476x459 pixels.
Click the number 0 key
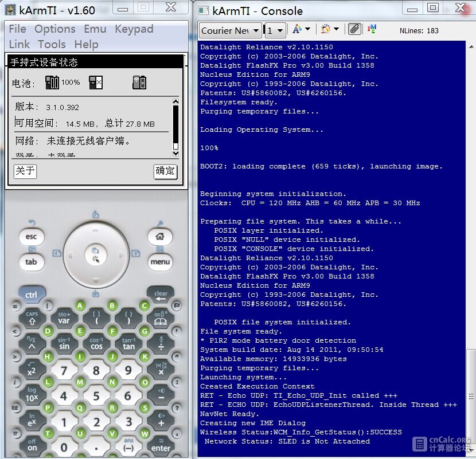tap(64, 446)
